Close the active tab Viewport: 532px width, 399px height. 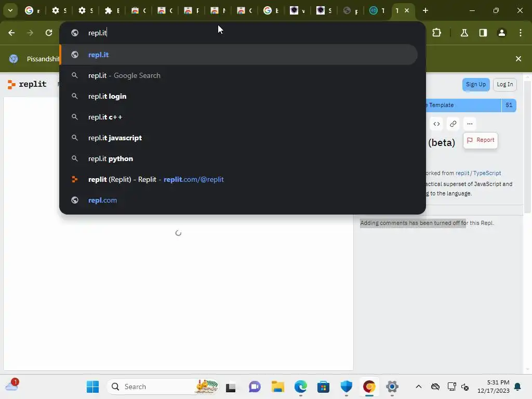coord(407,10)
